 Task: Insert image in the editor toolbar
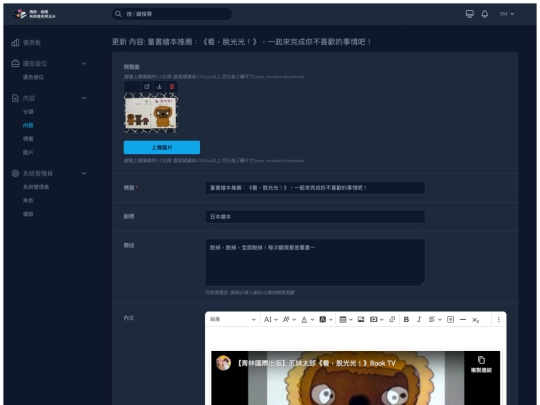tap(361, 320)
